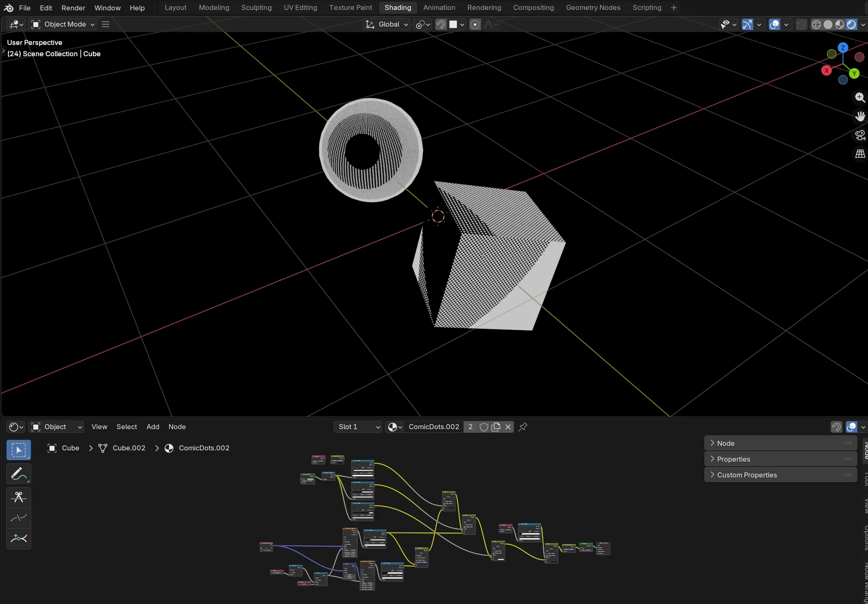
Task: Expand the Custom Properties panel
Action: (x=747, y=475)
